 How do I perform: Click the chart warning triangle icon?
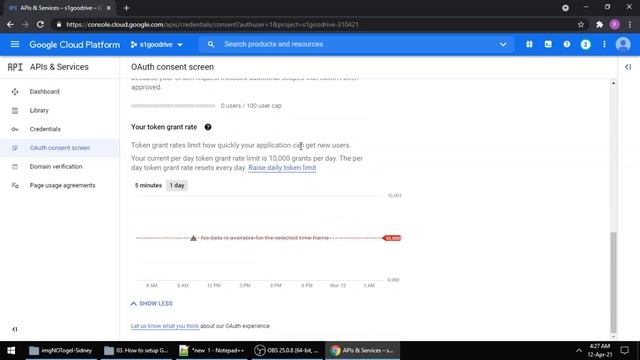[193, 238]
